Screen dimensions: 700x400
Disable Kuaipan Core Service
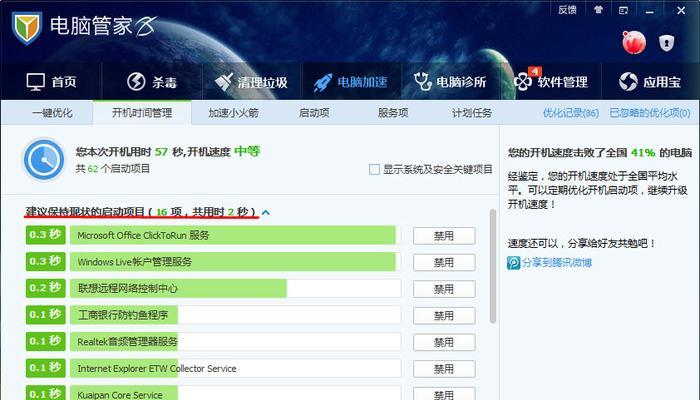tap(444, 395)
